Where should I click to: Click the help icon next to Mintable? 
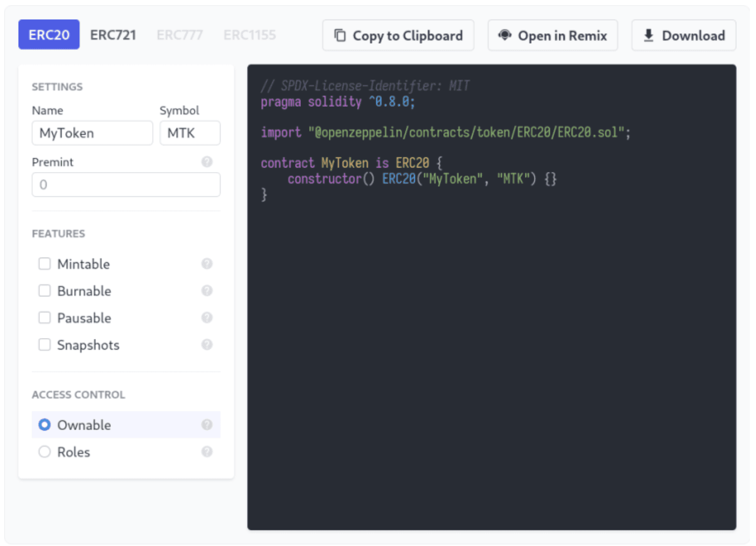point(207,264)
